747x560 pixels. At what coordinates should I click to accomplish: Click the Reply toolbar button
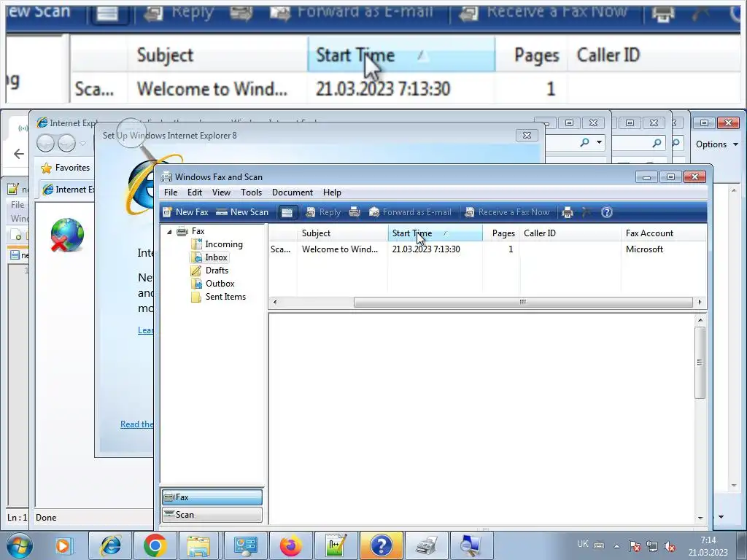323,212
